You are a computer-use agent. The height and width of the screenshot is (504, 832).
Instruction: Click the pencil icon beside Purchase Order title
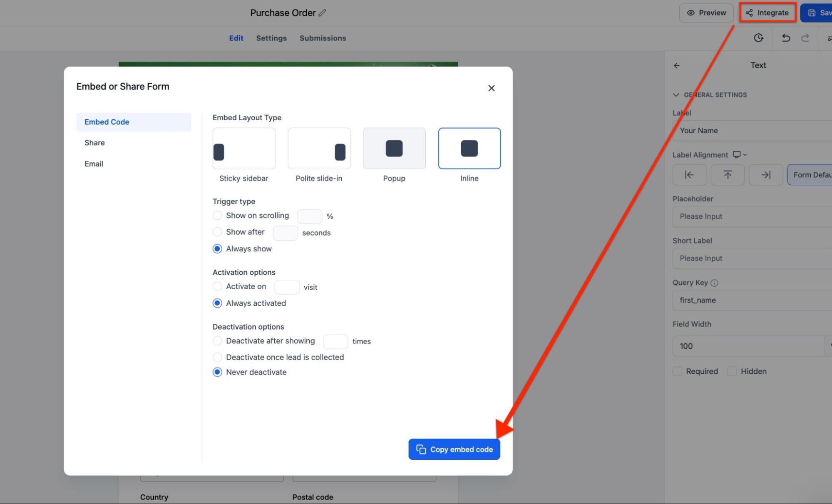(x=322, y=13)
